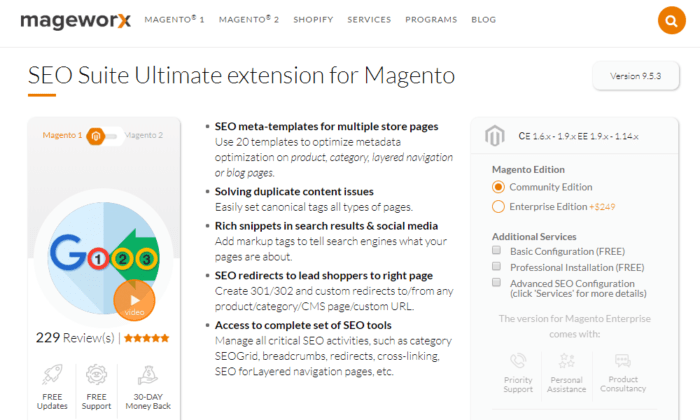The image size is (700, 420).
Task: Click 'SEO redirects to lead shoppers' heading
Action: click(x=324, y=276)
